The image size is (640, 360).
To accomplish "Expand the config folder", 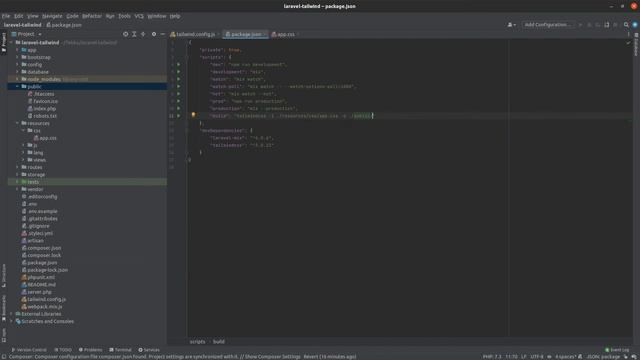I will (17, 64).
